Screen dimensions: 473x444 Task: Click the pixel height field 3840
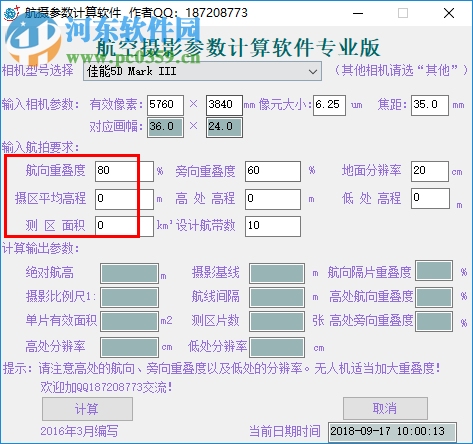[224, 105]
